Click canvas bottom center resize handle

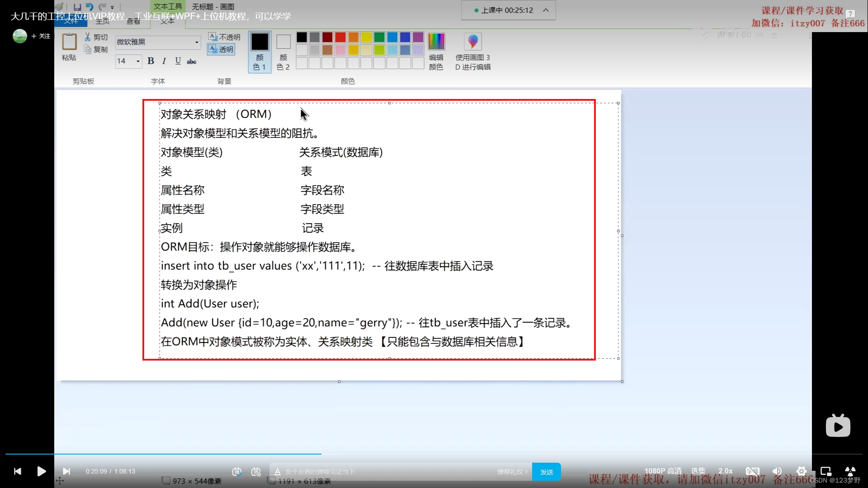tap(340, 382)
